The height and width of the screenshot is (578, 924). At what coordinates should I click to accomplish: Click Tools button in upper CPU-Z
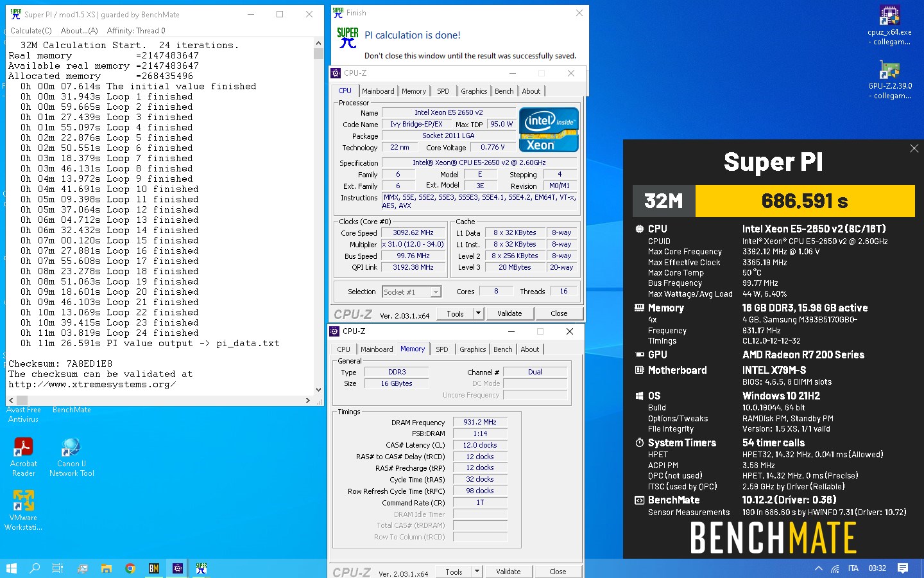point(455,313)
